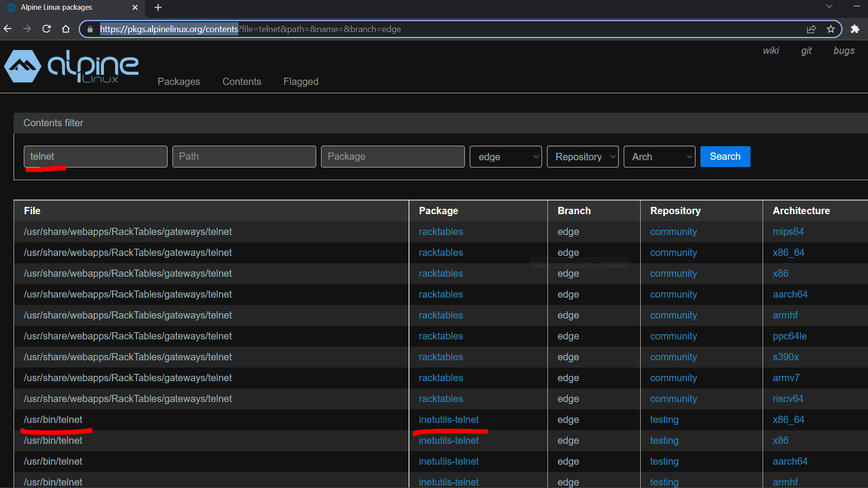Click the armv7 architecture link

coord(786,378)
